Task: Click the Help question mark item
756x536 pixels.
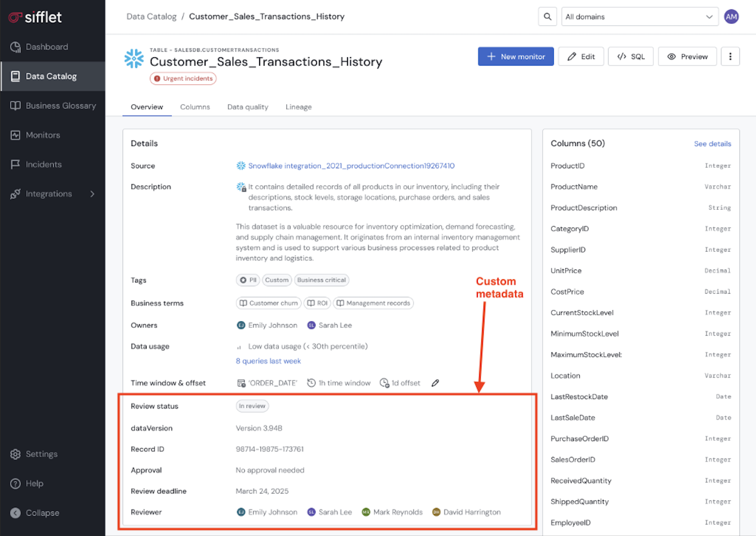Action: 34,483
